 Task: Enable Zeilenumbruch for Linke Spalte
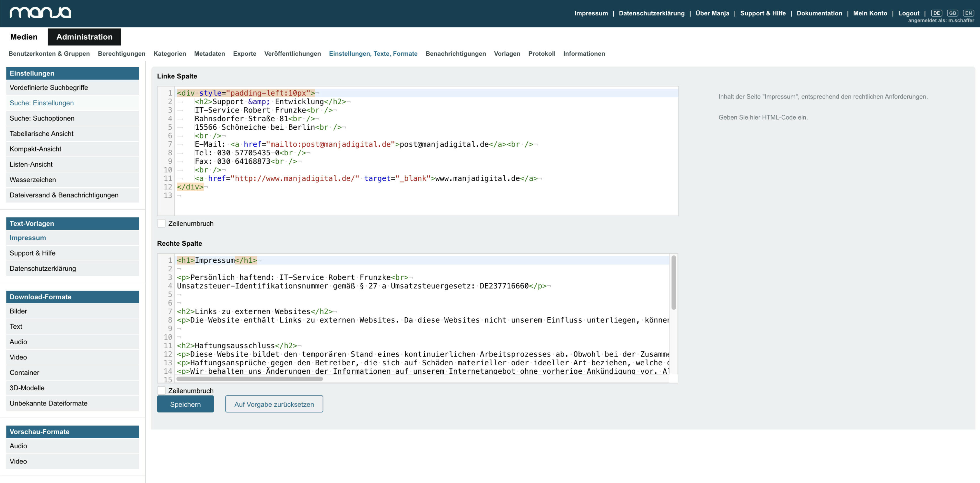point(161,223)
